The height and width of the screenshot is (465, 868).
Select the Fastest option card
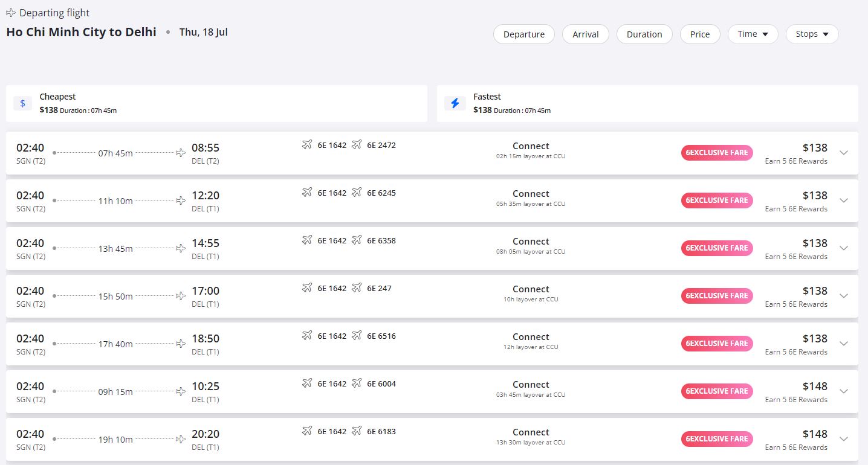coord(647,103)
